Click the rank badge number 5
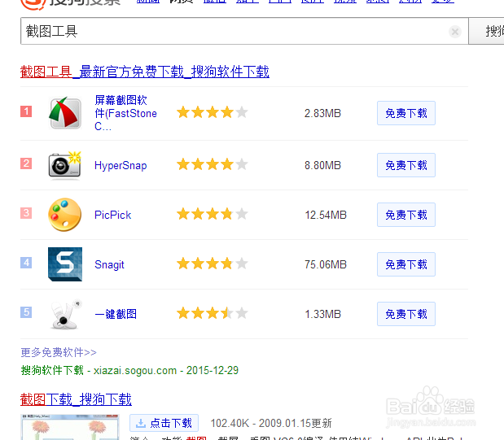 [26, 312]
